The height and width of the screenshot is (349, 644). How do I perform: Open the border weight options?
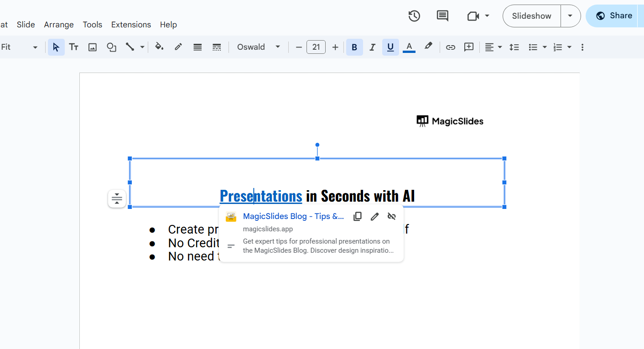[197, 47]
